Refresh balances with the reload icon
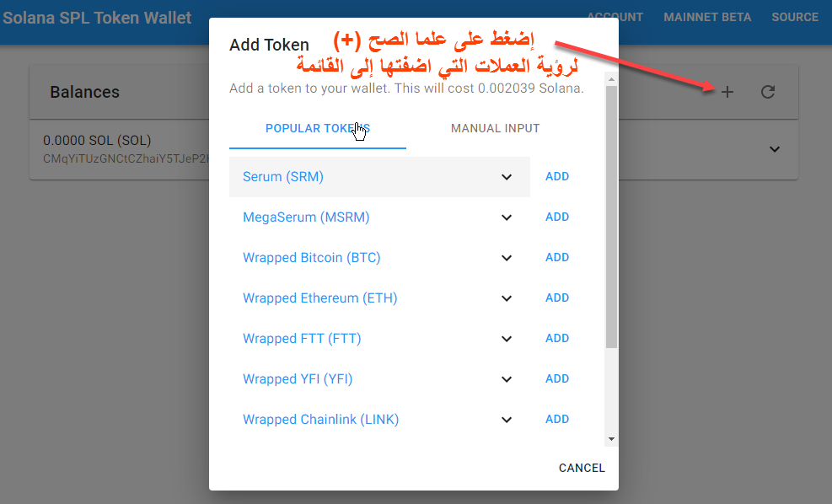Image resolution: width=832 pixels, height=504 pixels. 768,93
